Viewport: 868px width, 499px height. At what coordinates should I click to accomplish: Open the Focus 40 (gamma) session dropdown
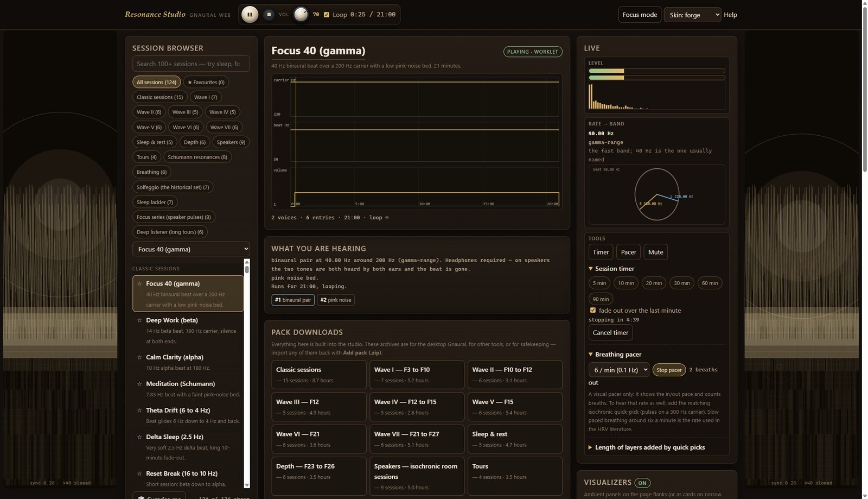[x=191, y=249]
